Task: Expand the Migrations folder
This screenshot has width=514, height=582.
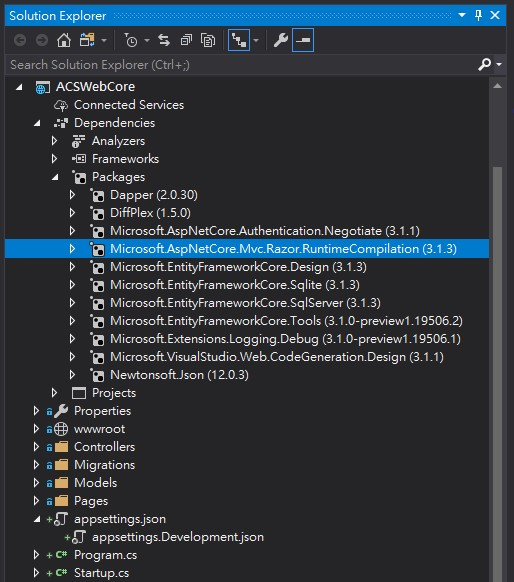Action: coord(36,465)
